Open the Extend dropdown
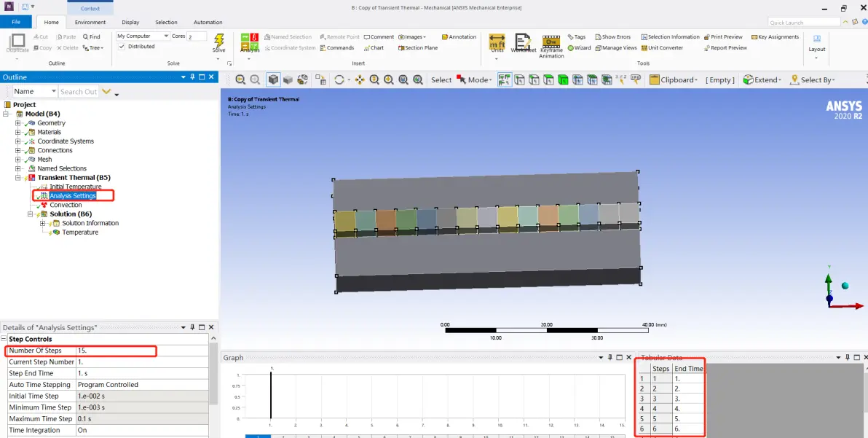 (x=762, y=79)
